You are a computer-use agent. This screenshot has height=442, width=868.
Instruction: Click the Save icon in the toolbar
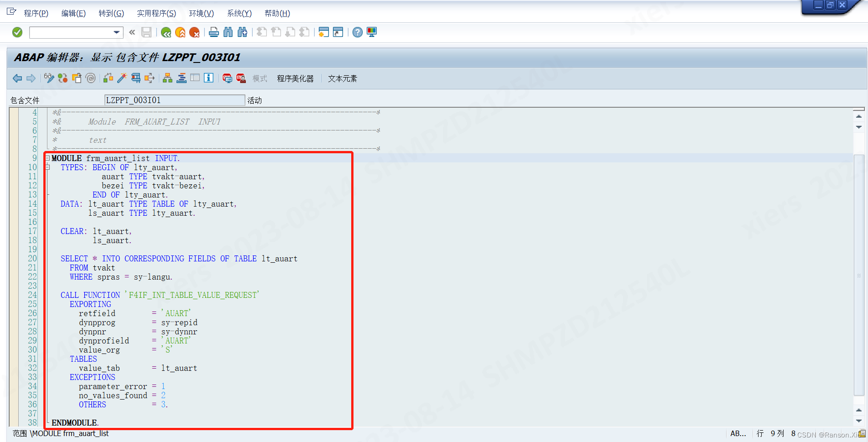coord(146,32)
